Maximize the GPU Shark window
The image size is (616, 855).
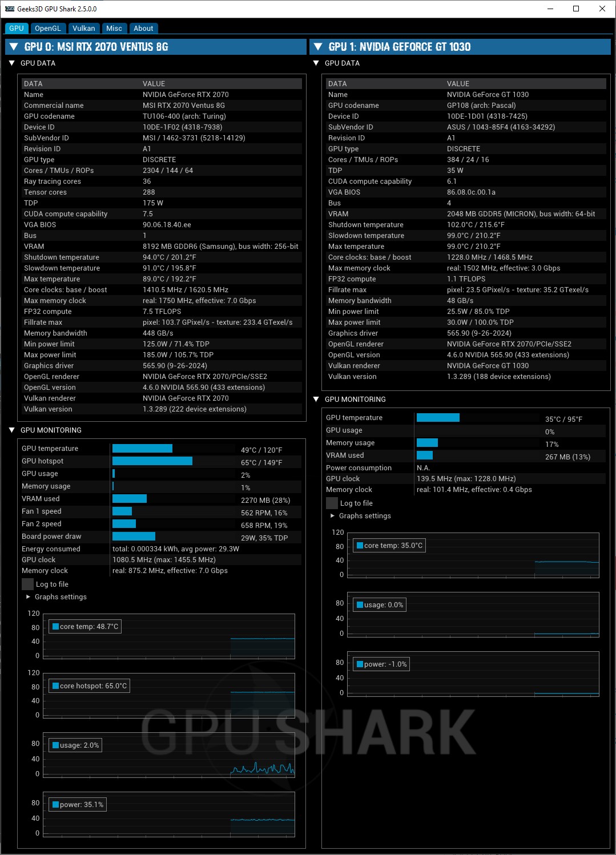point(576,9)
